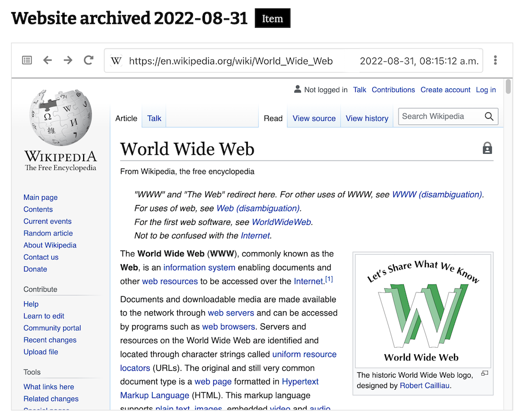Open the Contributions link
The width and height of the screenshot is (523, 420).
[x=393, y=90]
